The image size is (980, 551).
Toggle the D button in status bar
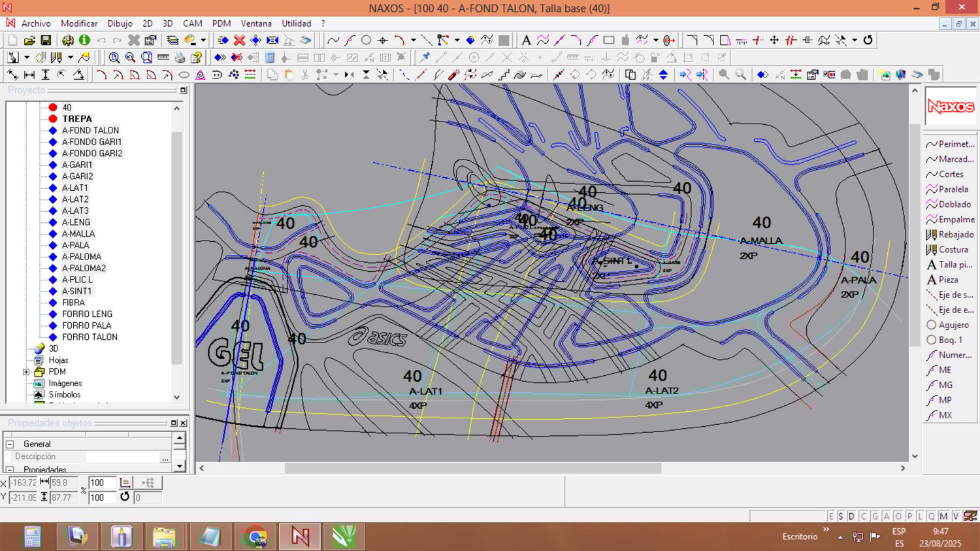coord(851,516)
